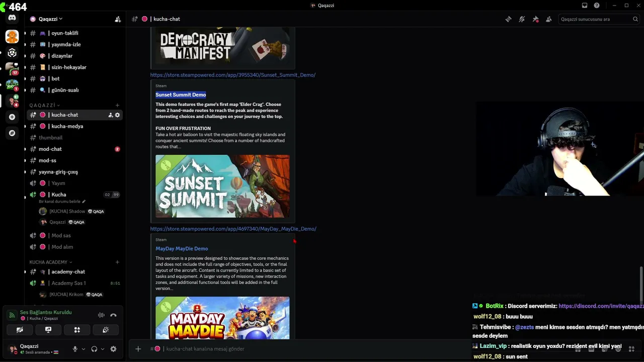This screenshot has height=362, width=644.
Task: Go to the bot channel
Action: pos(74,79)
